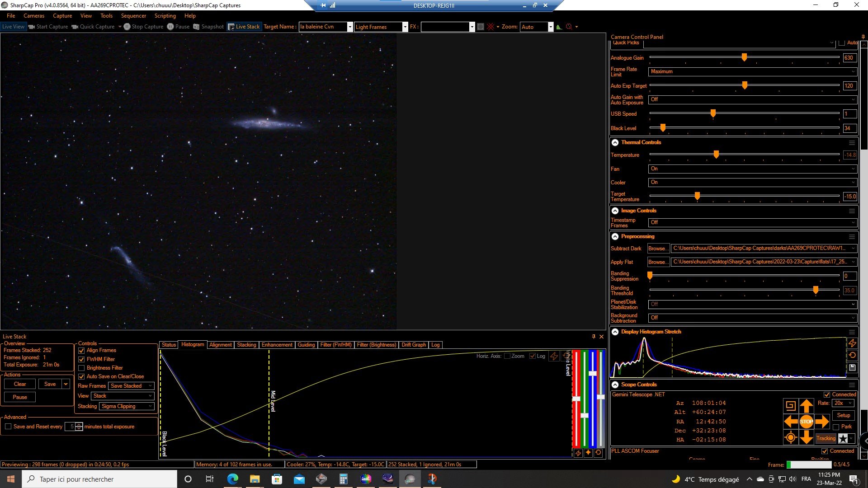Switch to the Enhancement tab

pos(277,345)
